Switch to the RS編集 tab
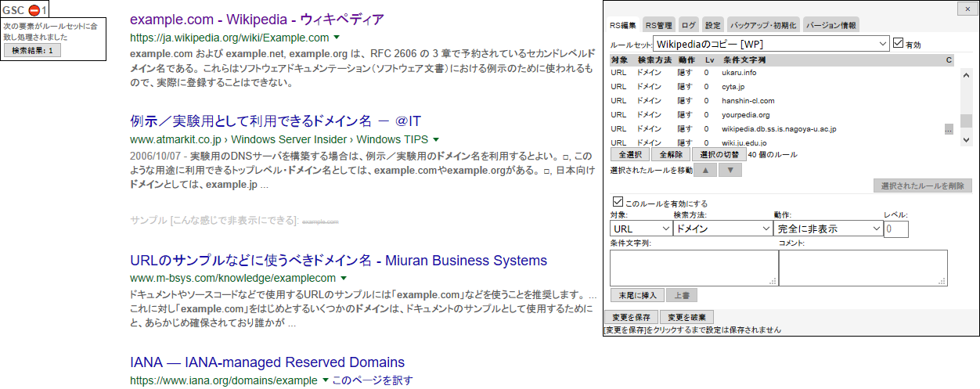Screen dimensions: 980x389 click(x=622, y=25)
